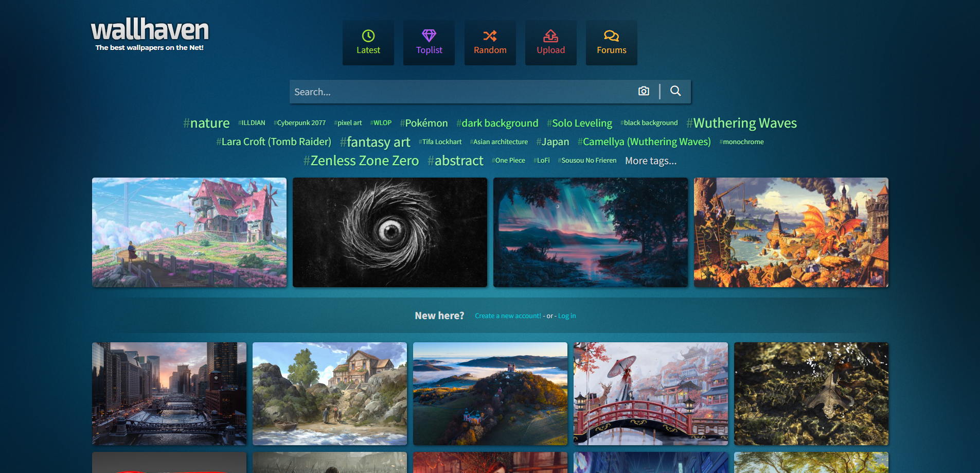Open the #abstract tag
The image size is (980, 473).
(x=455, y=161)
